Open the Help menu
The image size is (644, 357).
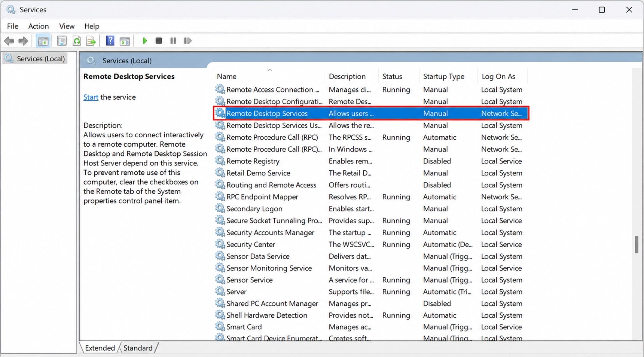[x=92, y=26]
